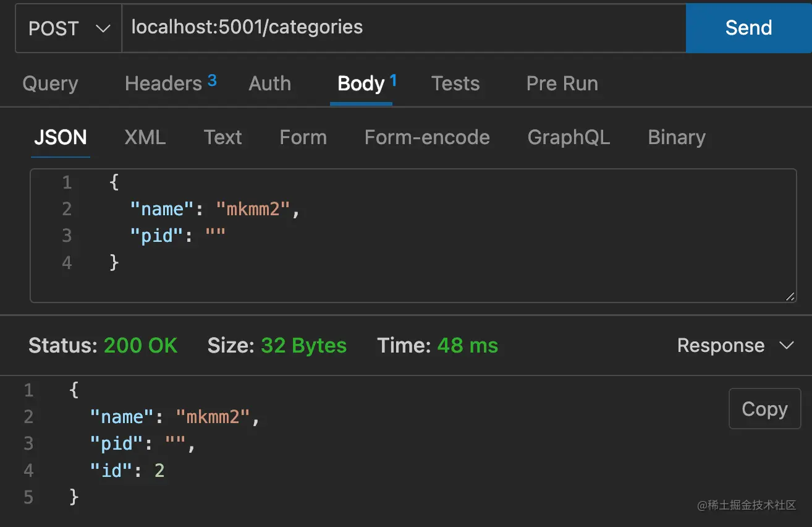Screen dimensions: 812x527
Task: Expand the Response dropdown
Action: click(735, 345)
